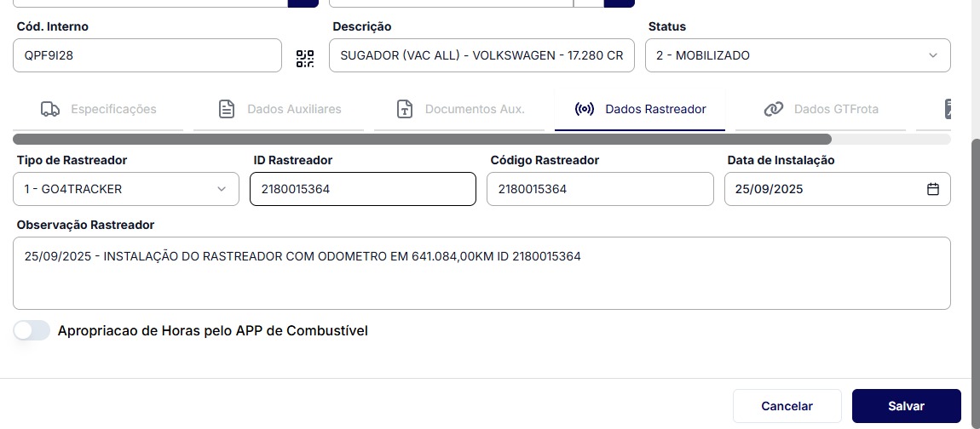Click the partially visible tab icon at far right
The height and width of the screenshot is (429, 980).
[x=951, y=109]
